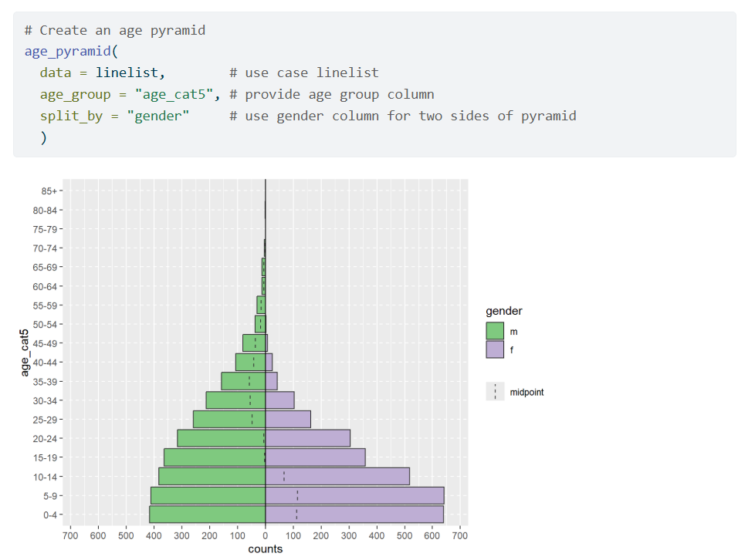
Task: Click the female bar for ages 0-4
Action: tap(354, 514)
